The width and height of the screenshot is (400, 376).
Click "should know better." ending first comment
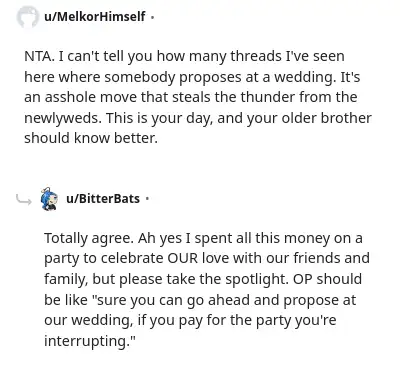click(91, 138)
